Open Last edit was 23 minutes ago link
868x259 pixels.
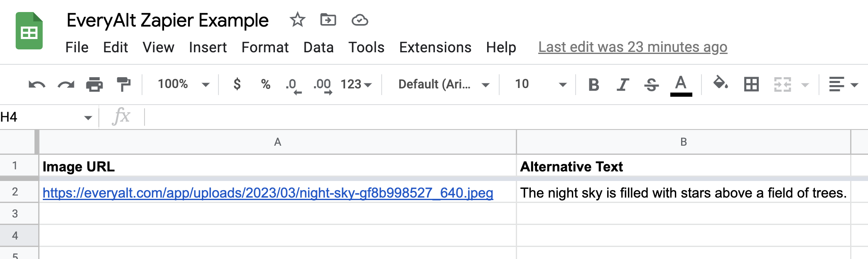[633, 47]
